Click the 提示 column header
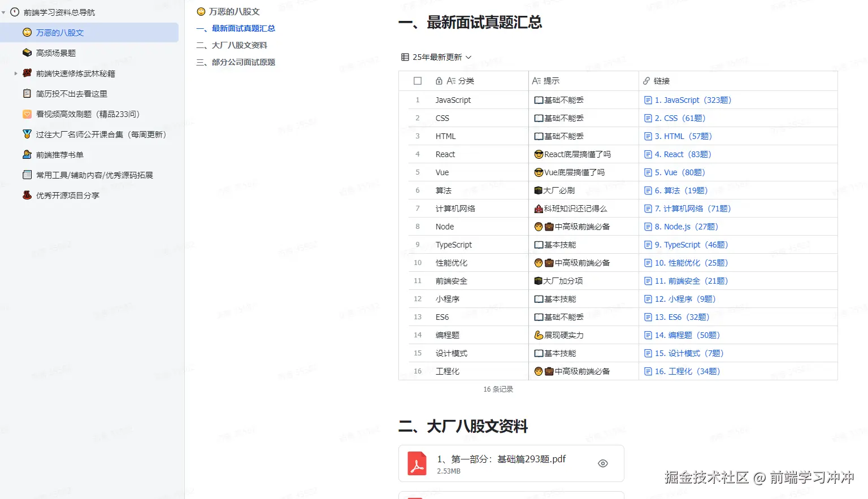 click(x=584, y=81)
